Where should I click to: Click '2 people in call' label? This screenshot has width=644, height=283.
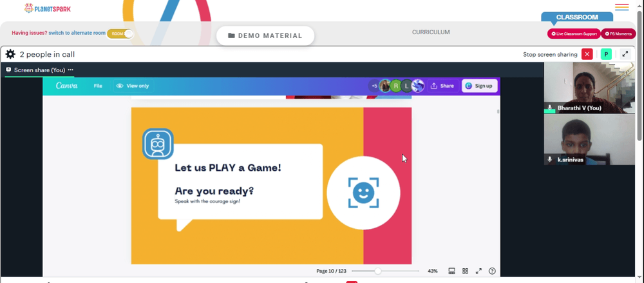(x=47, y=54)
